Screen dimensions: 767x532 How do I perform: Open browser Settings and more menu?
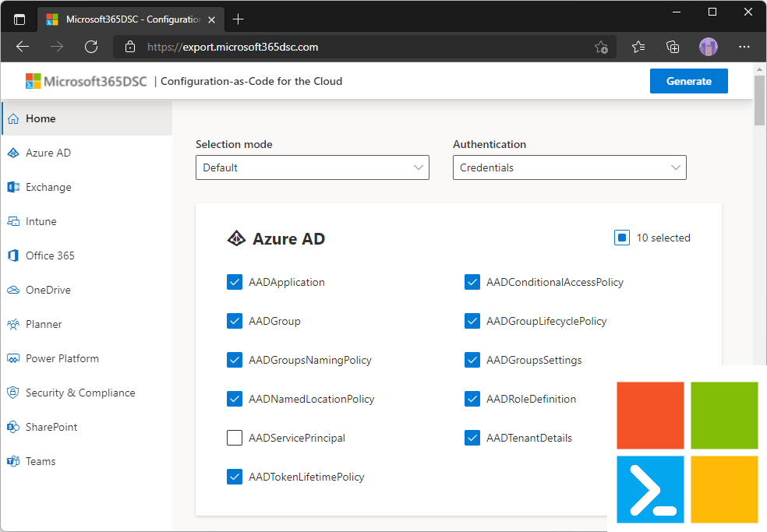(x=744, y=47)
